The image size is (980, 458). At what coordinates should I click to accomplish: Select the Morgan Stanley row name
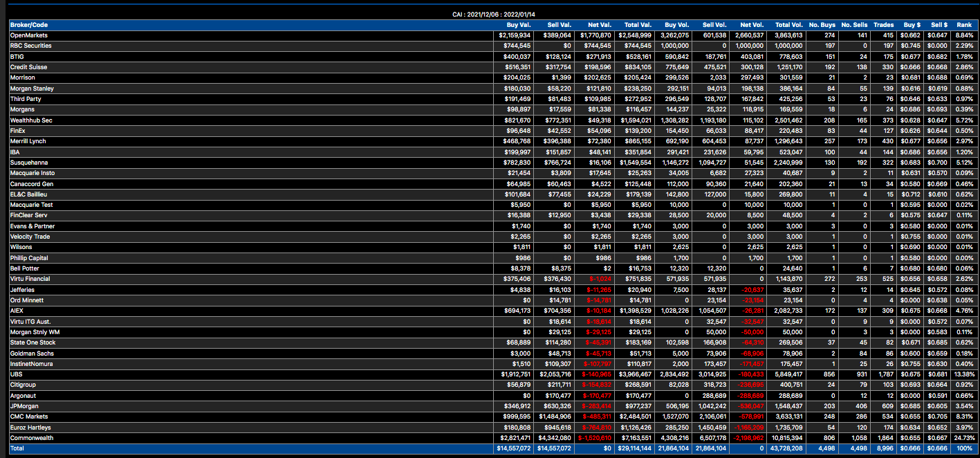pyautogui.click(x=32, y=89)
